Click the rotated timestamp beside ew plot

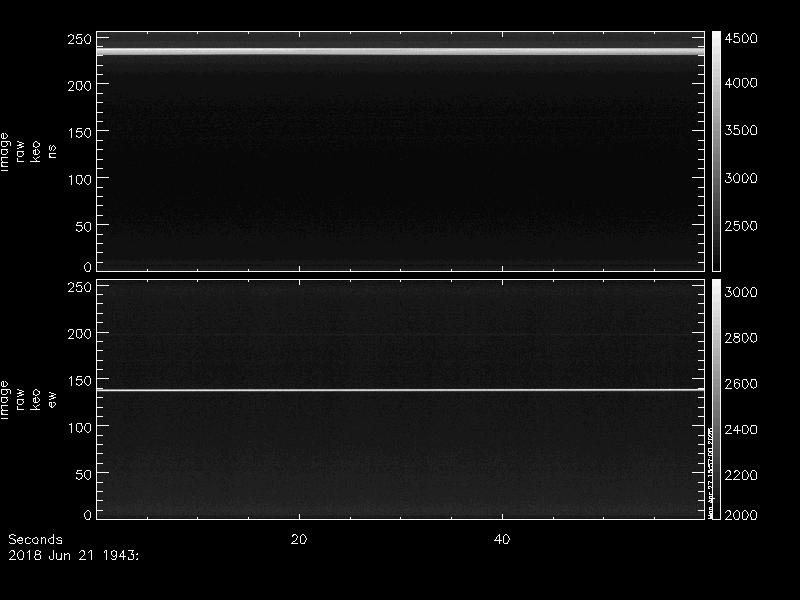coord(710,473)
